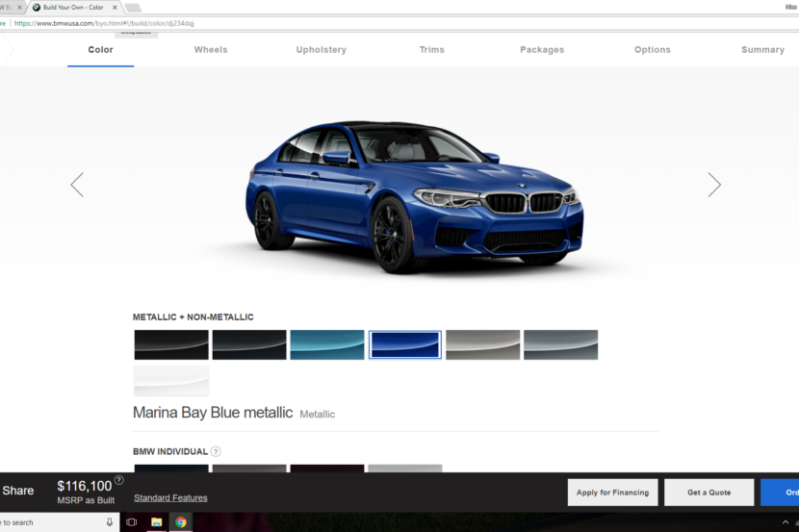Choose the light silver BMW Individual swatch
Screen dimensions: 799x532
click(x=405, y=469)
